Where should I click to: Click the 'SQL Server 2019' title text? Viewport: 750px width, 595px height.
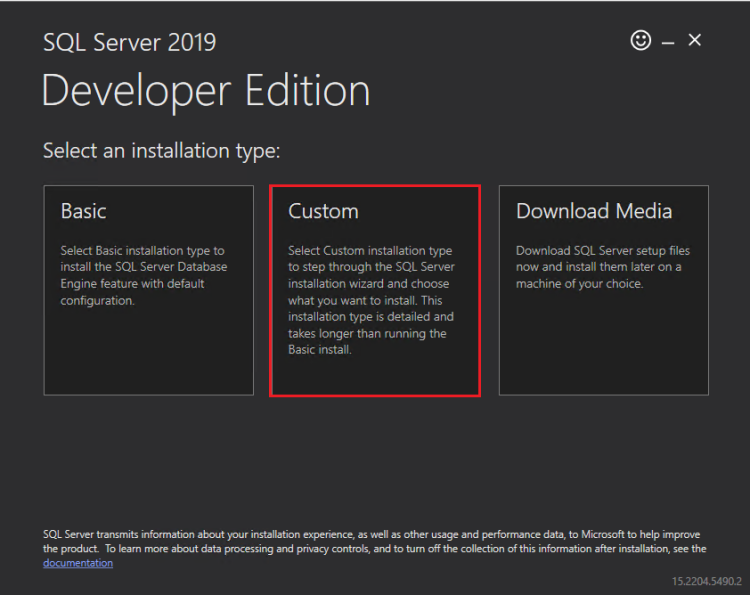(x=130, y=42)
